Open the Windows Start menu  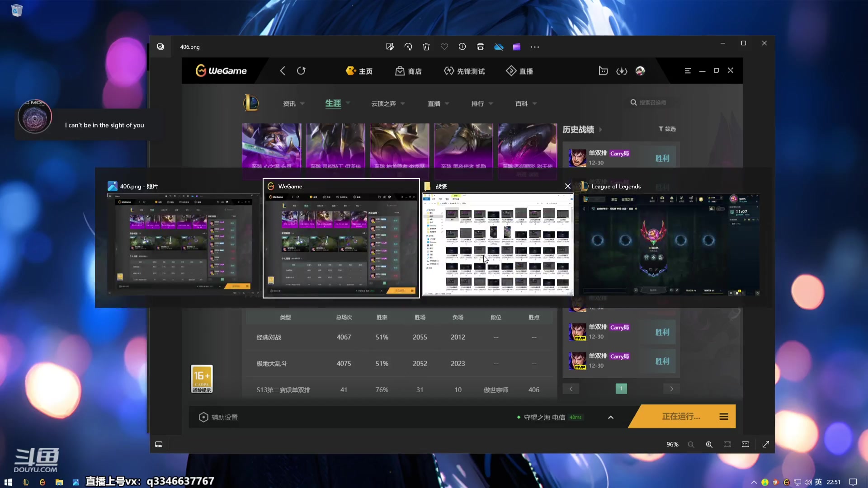[8, 482]
